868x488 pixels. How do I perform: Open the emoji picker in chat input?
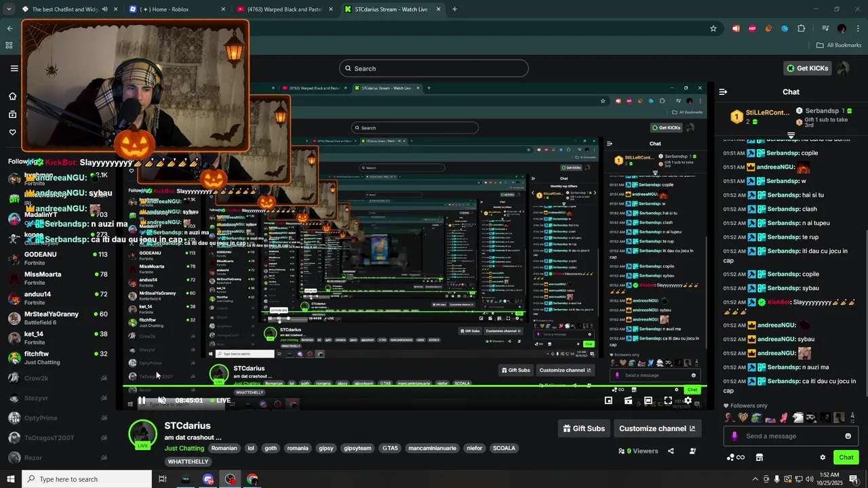click(848, 436)
